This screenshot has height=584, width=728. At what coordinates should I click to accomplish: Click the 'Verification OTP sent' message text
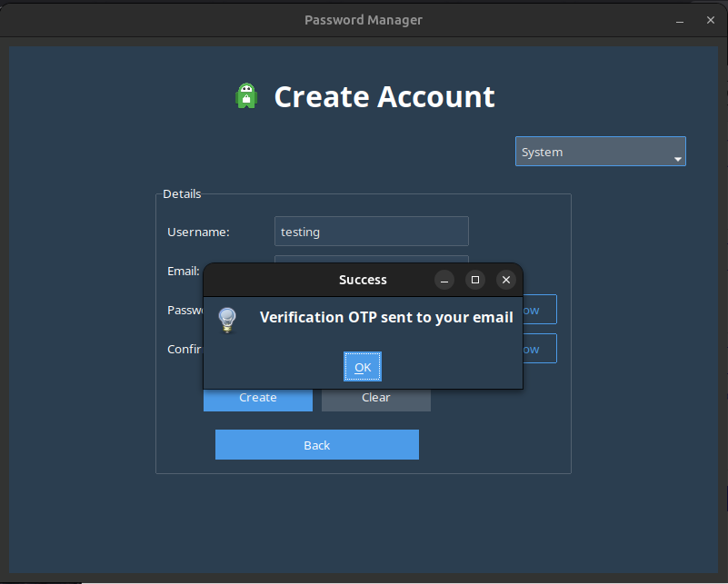click(386, 317)
